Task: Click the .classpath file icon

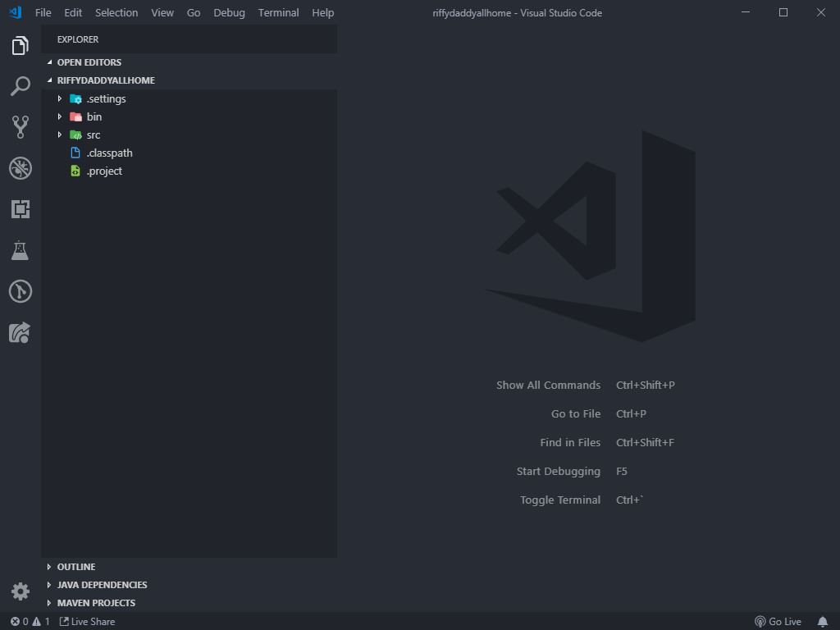Action: tap(75, 153)
